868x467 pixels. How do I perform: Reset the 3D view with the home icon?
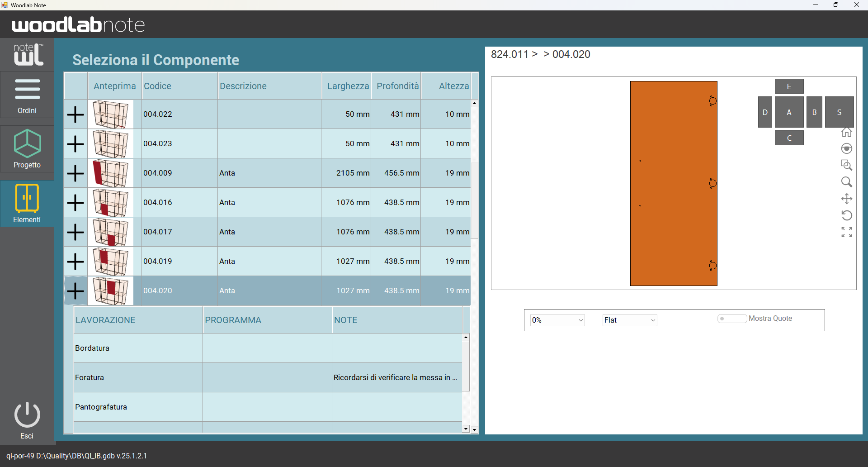pos(847,132)
